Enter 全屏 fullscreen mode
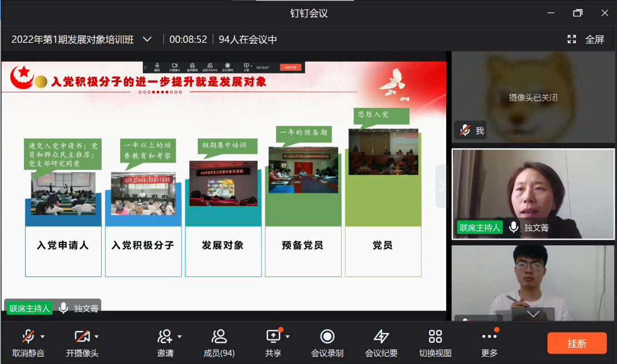 (x=587, y=39)
